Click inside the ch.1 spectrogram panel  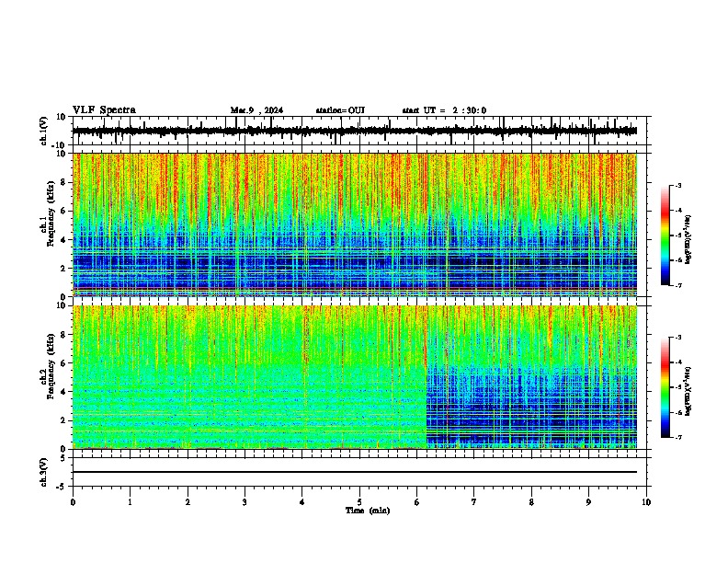[355, 224]
